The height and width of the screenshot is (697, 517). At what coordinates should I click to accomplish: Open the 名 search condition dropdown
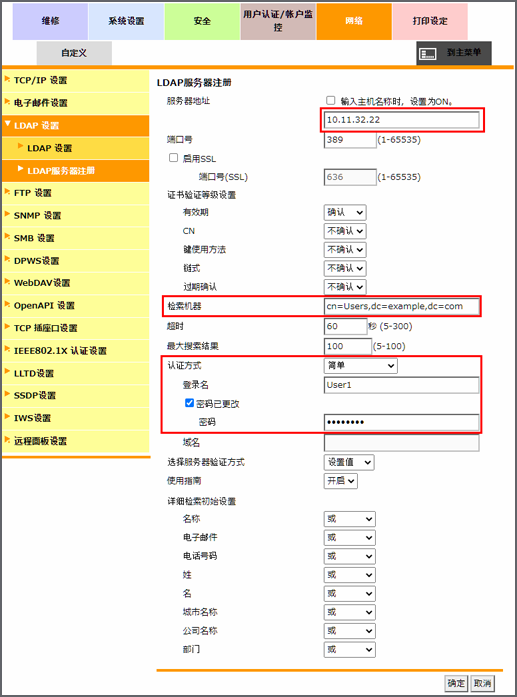[350, 594]
